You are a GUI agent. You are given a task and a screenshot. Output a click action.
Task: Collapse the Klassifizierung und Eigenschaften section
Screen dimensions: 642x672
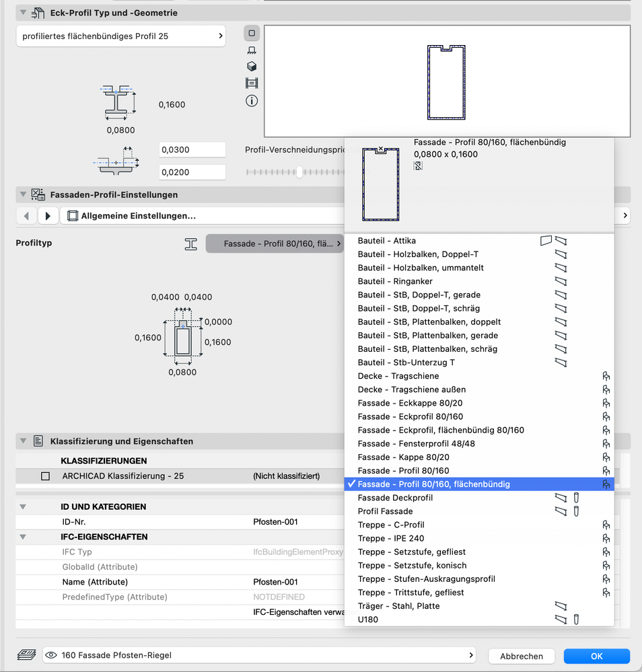tap(23, 441)
